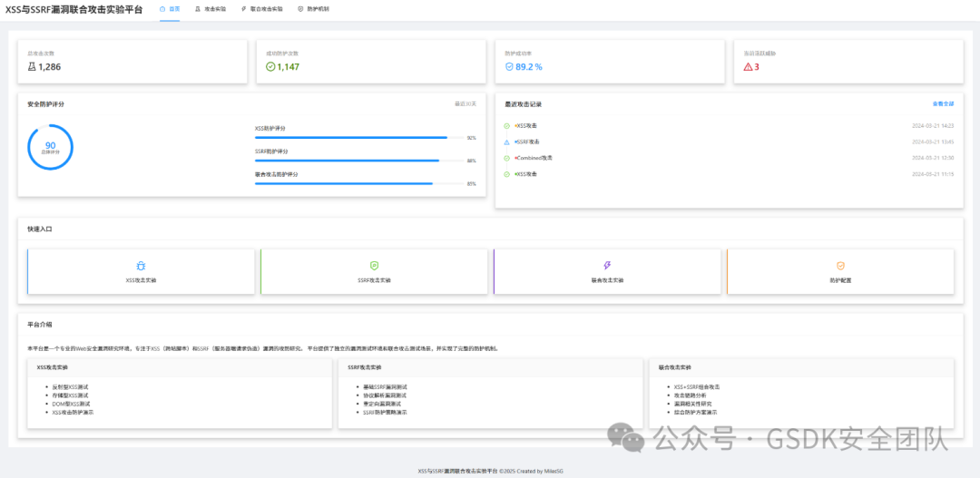Open the 首页 tab in the top navigation
The image size is (980, 478).
coord(170,9)
